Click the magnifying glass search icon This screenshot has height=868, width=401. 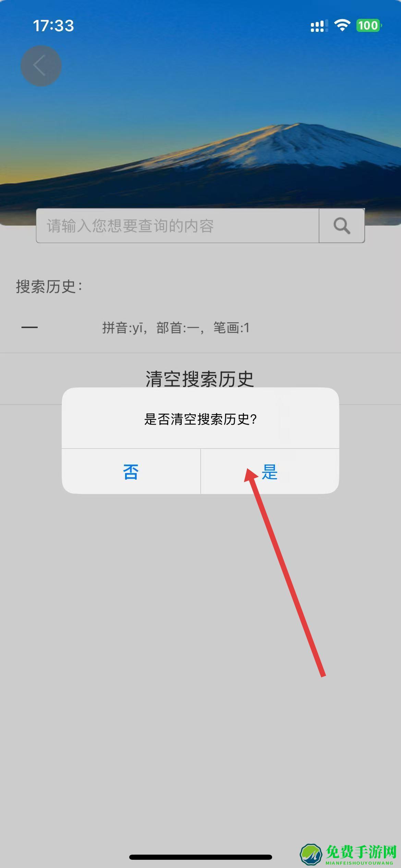[x=342, y=226]
